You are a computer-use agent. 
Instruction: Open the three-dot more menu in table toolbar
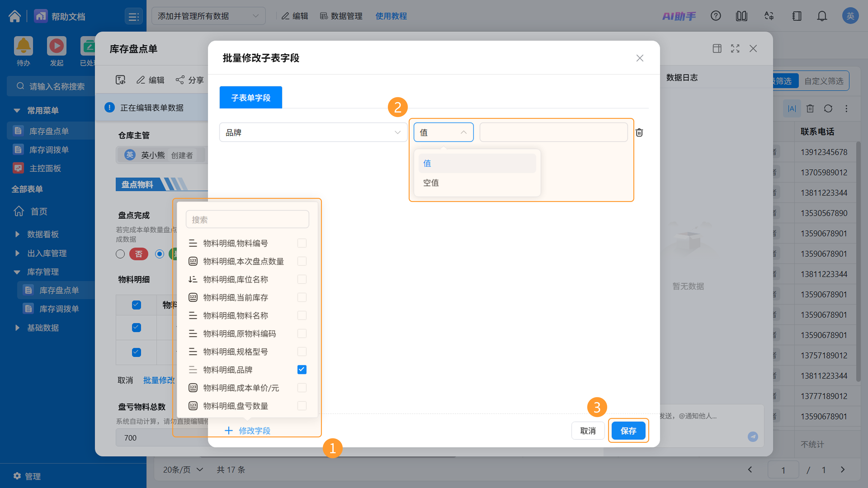(846, 108)
